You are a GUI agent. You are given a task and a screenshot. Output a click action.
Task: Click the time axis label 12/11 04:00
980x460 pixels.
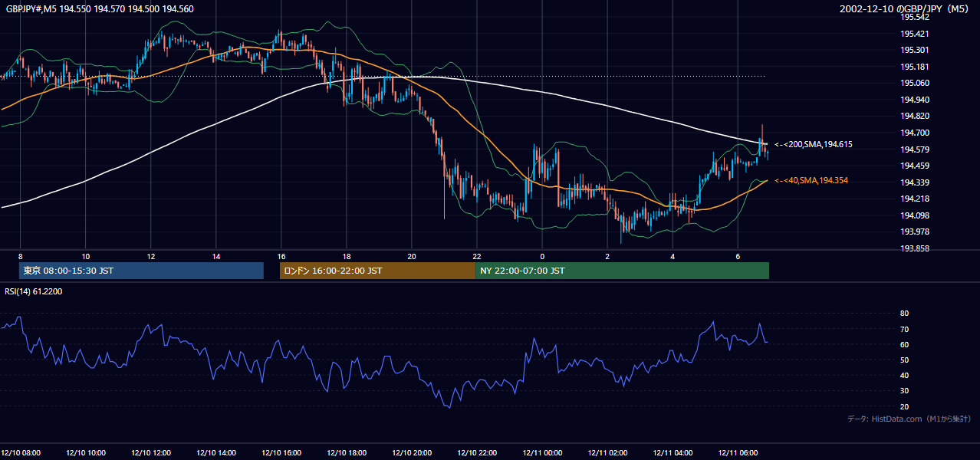coord(673,453)
